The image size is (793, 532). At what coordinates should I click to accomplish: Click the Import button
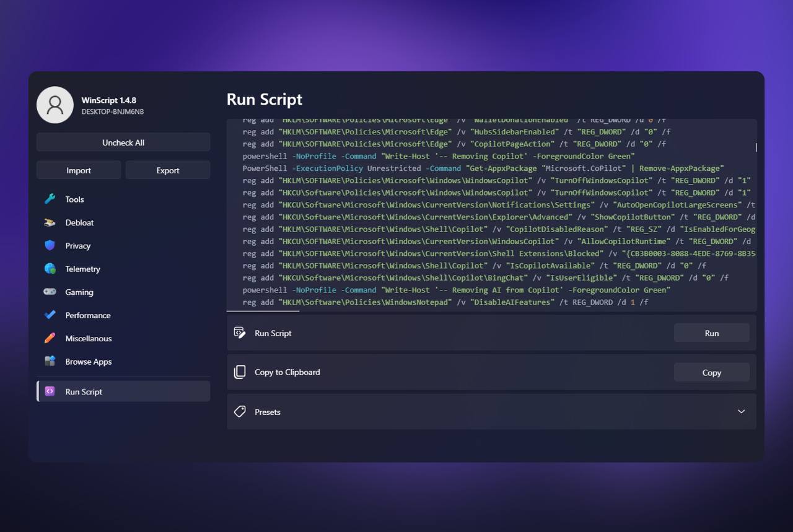[79, 170]
